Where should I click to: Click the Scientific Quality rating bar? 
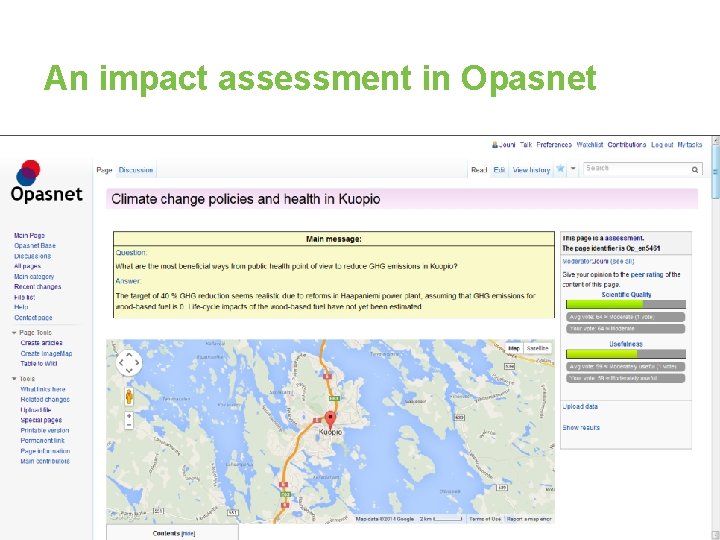(x=625, y=304)
